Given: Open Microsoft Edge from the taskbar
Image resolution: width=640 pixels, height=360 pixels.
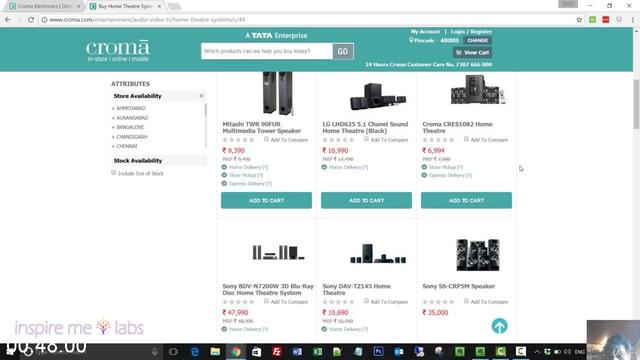Looking at the screenshot, I should pos(195,351).
